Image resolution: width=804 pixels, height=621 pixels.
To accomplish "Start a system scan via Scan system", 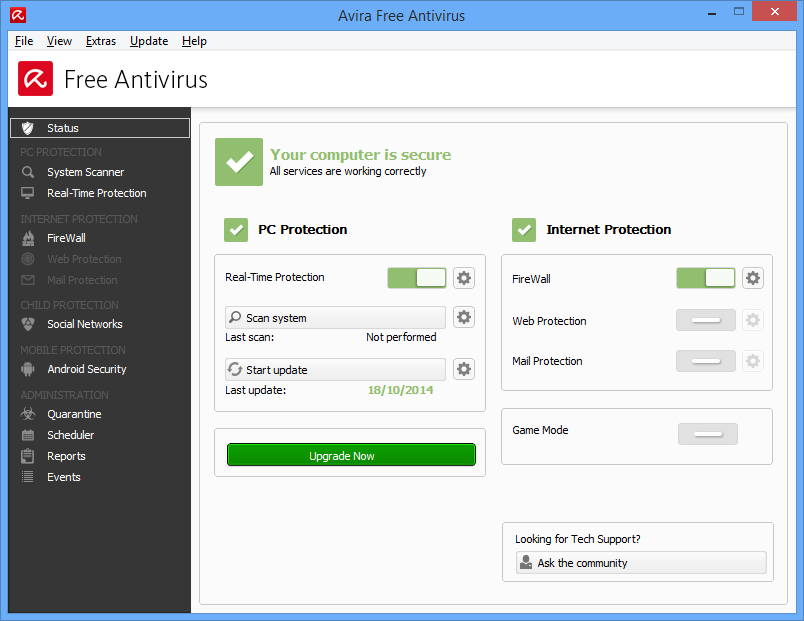I will [334, 317].
